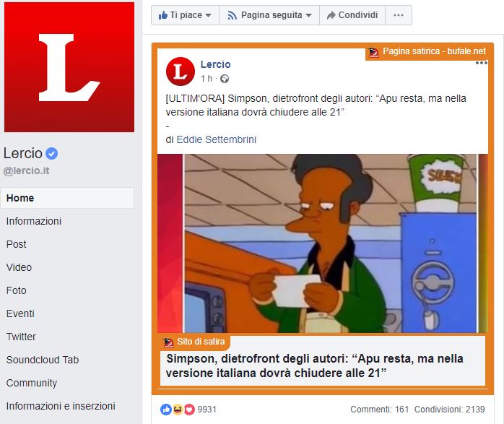Open the page's more options ellipsis button
The image size is (504, 424).
pos(399,15)
